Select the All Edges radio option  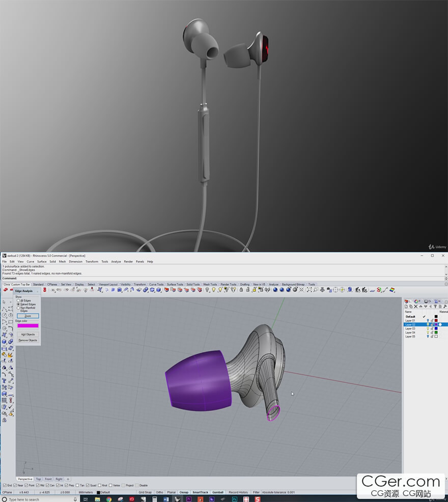pos(19,300)
